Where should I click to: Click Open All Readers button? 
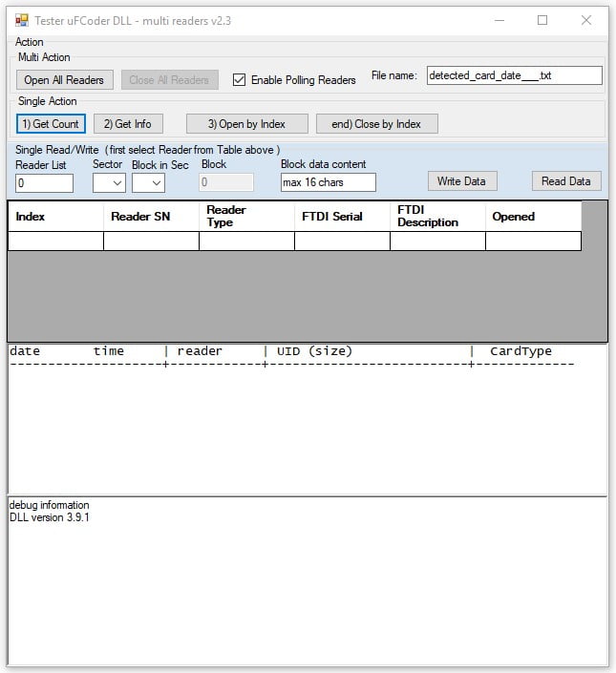64,80
